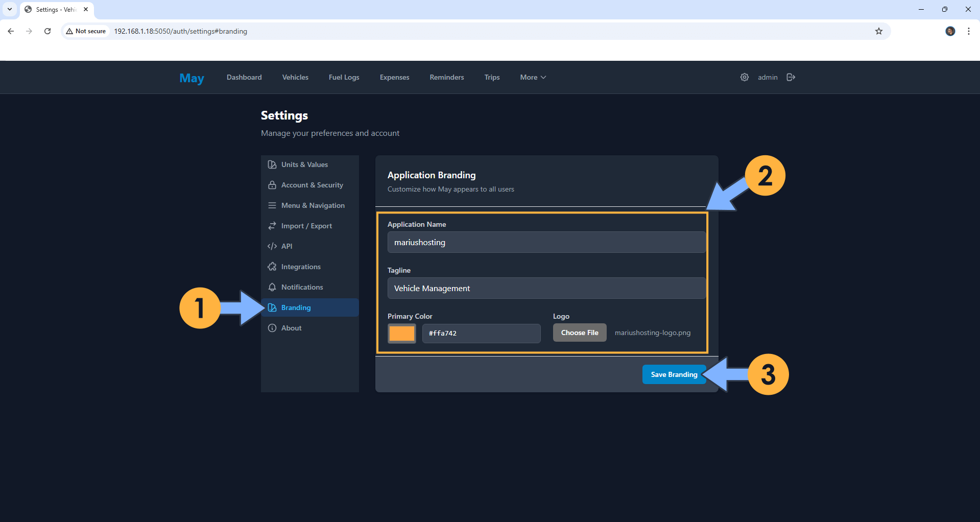Select the Import / Export arrows icon
Image resolution: width=980 pixels, height=522 pixels.
[272, 226]
